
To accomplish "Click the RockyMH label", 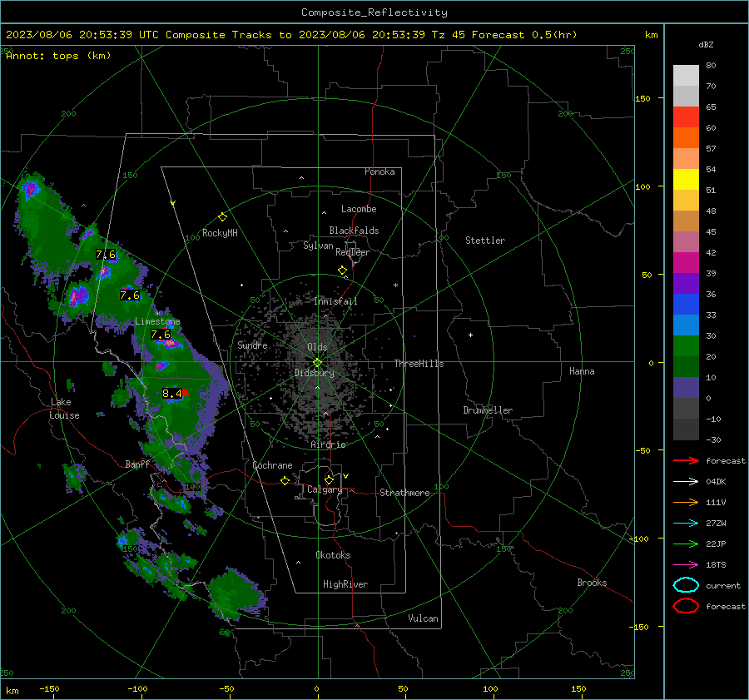I will click(x=220, y=233).
